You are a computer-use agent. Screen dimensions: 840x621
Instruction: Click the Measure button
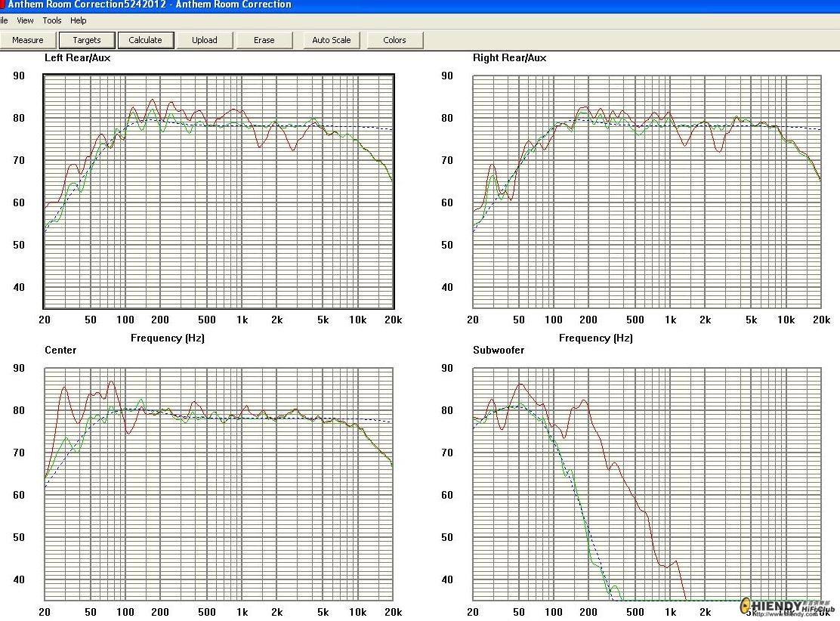(x=28, y=40)
